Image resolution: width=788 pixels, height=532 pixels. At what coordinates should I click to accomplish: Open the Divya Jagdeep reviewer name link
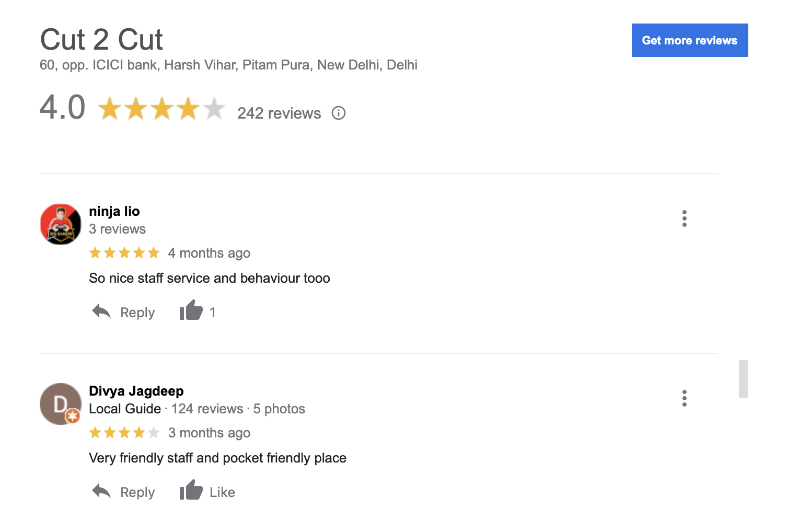click(x=136, y=391)
